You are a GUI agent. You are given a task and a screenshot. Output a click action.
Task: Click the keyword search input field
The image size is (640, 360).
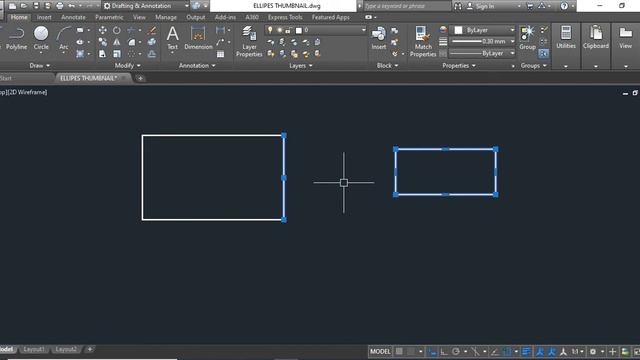click(407, 6)
